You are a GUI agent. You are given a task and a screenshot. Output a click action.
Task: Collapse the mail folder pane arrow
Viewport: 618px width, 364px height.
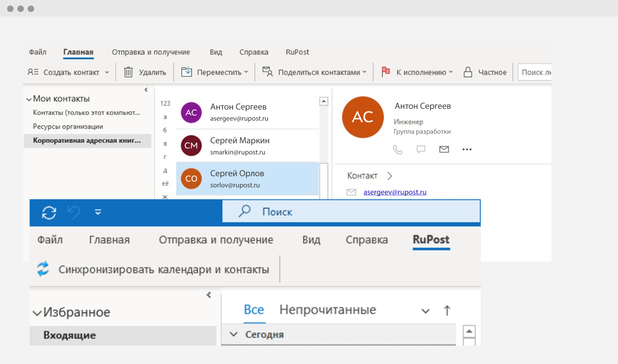[x=209, y=295]
